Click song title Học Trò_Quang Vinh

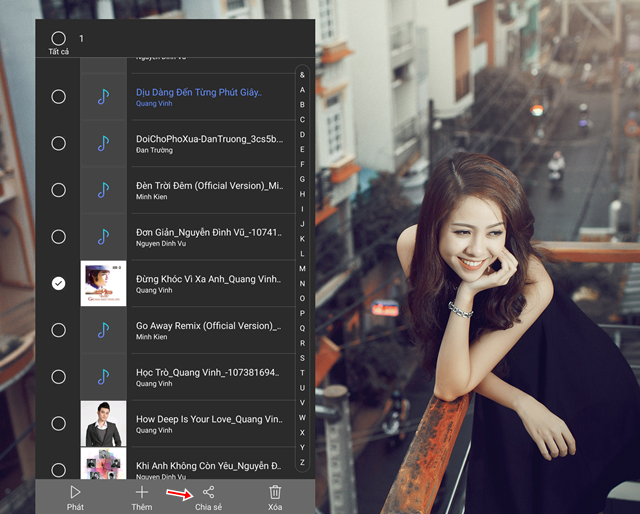pos(208,373)
